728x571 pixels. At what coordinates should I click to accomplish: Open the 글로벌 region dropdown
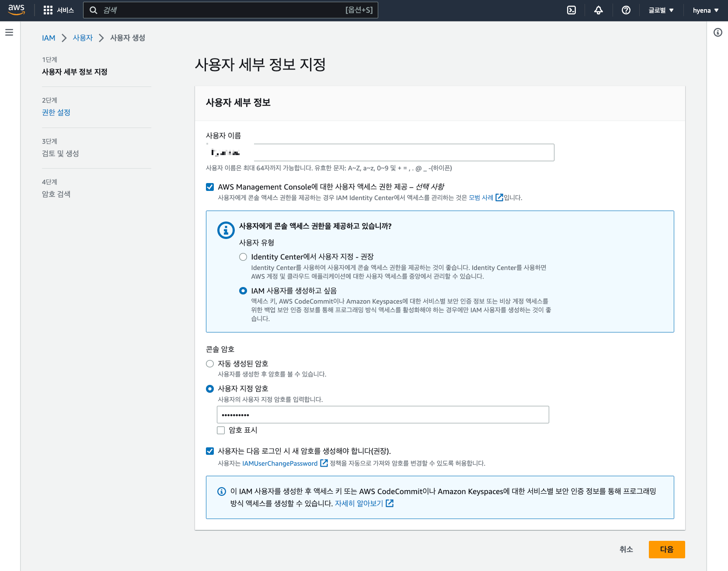[661, 10]
